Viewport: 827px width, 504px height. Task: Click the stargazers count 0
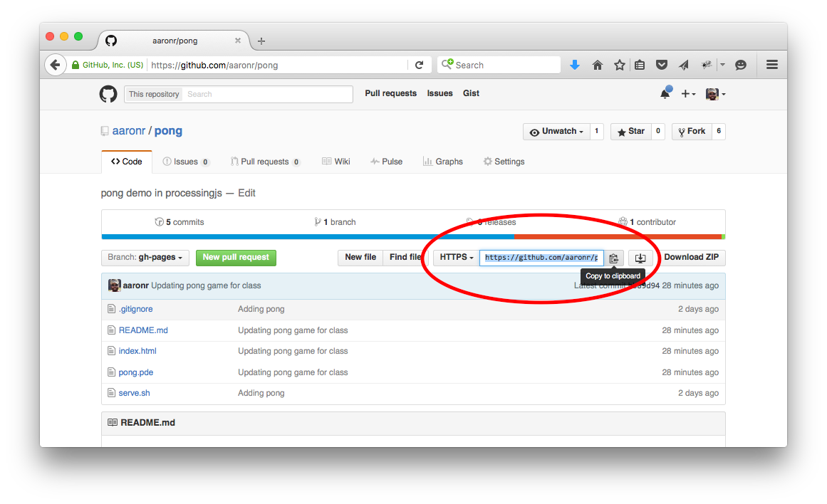coord(657,131)
